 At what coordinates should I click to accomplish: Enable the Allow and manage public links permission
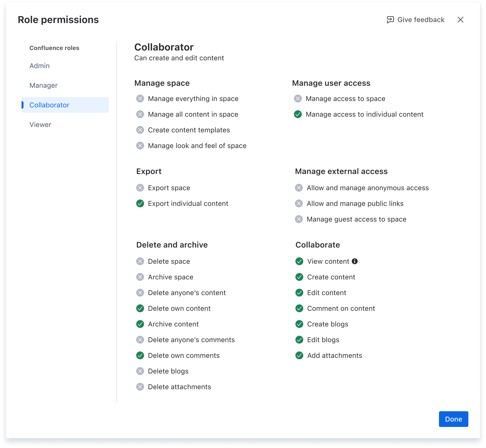(299, 203)
